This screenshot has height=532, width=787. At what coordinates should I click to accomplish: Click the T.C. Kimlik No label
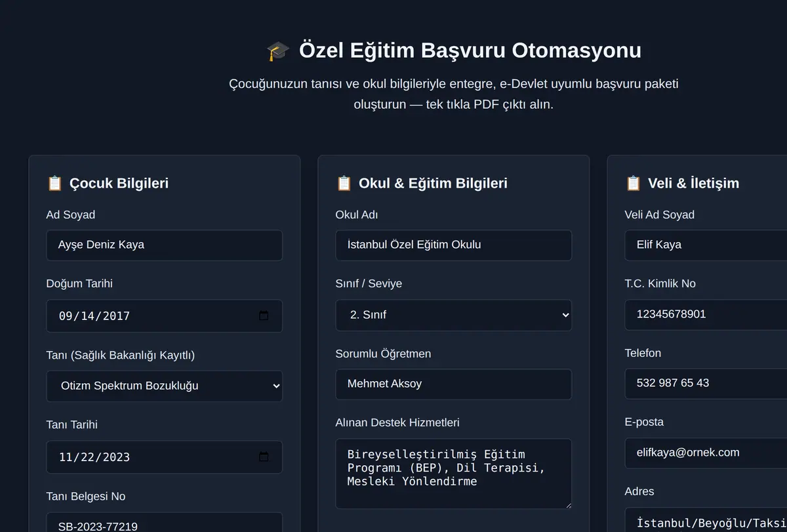[x=660, y=283]
